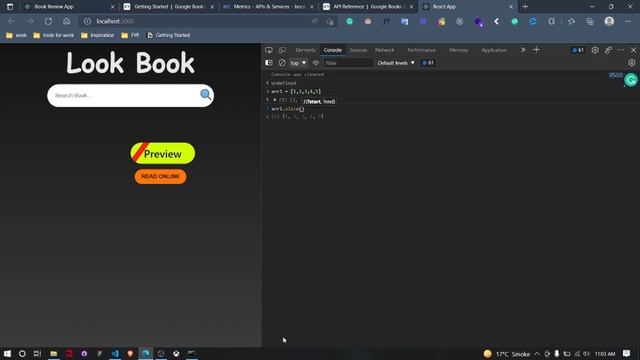Switch to the Elements tab
This screenshot has height=360, width=640.
tap(305, 50)
